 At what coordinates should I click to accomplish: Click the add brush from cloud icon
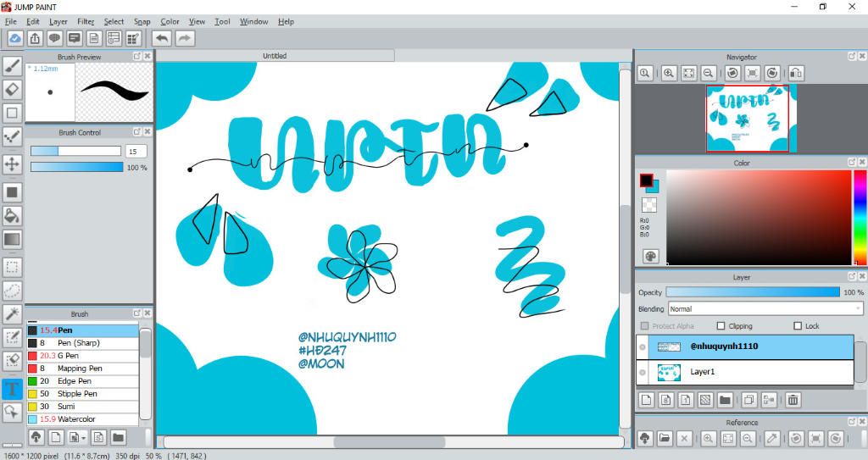click(x=36, y=437)
